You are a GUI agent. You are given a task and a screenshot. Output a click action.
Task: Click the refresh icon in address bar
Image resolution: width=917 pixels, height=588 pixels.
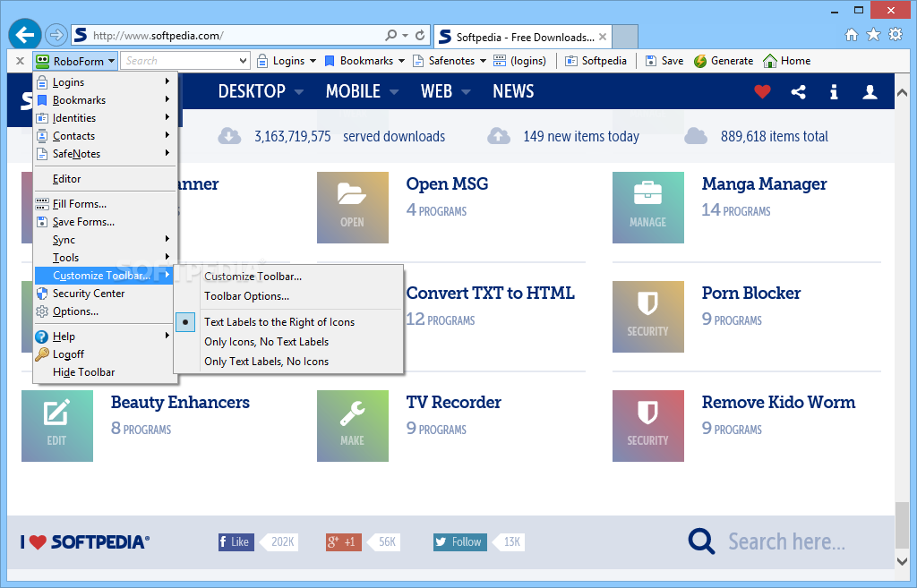[x=420, y=35]
